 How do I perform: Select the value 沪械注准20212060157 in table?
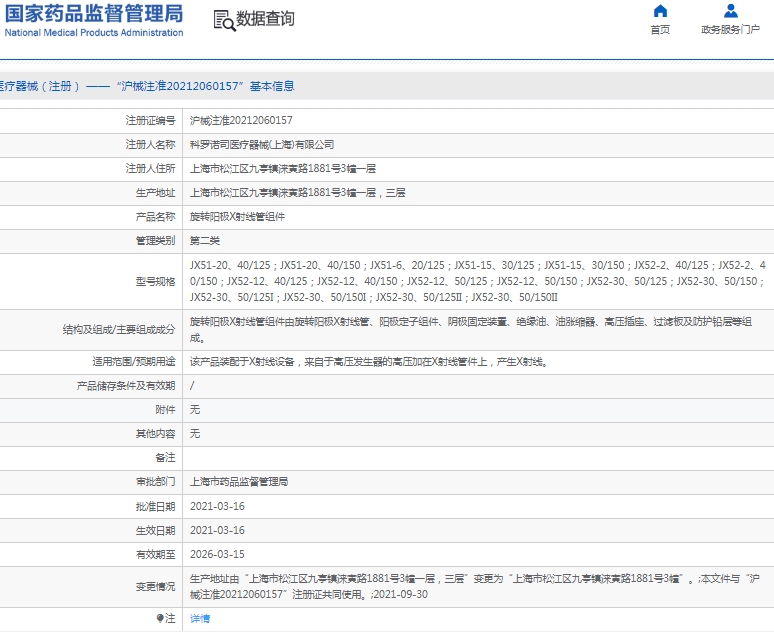coord(241,120)
